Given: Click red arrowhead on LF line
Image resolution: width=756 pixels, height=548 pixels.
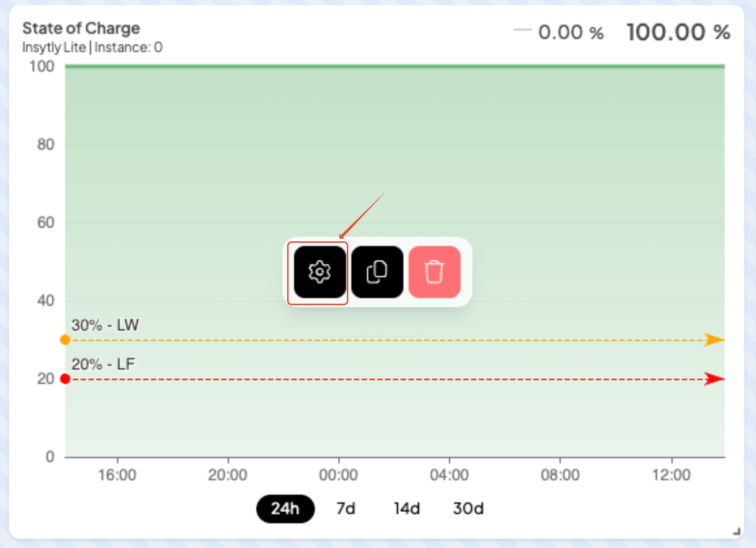Looking at the screenshot, I should tap(713, 379).
